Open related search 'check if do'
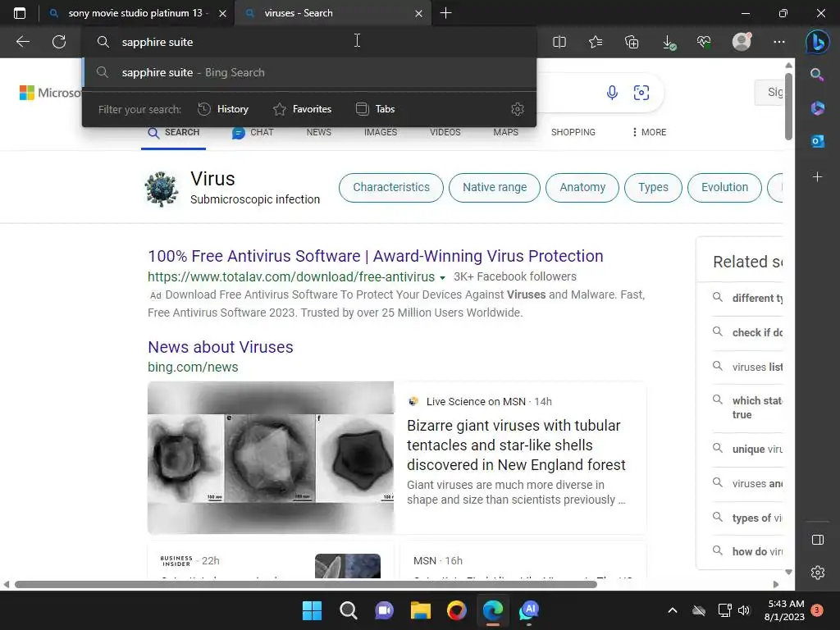This screenshot has height=630, width=840. click(748, 333)
